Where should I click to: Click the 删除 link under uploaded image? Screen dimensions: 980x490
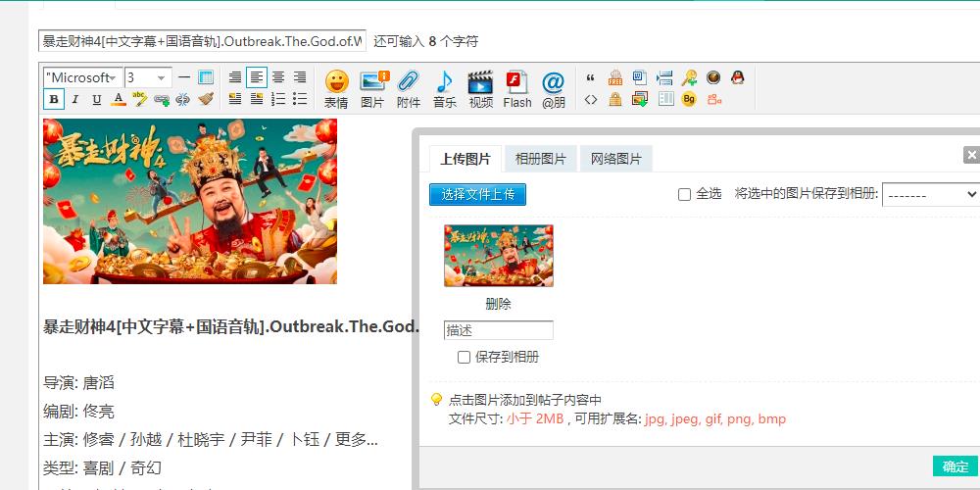click(498, 304)
